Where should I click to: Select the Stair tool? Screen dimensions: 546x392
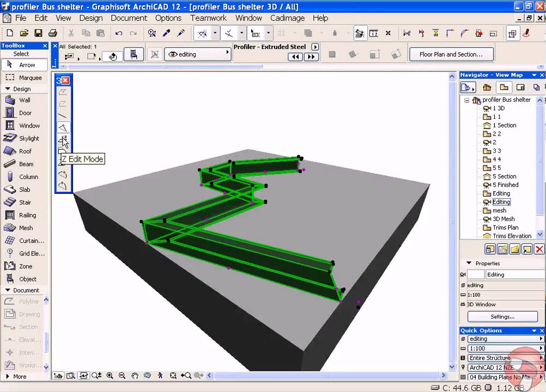(x=25, y=203)
